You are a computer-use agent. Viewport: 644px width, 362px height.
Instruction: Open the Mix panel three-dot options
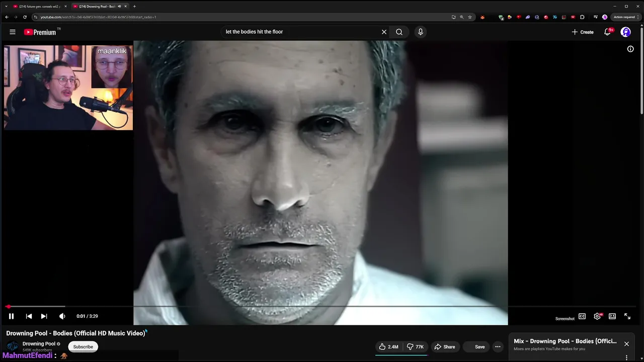pyautogui.click(x=626, y=357)
